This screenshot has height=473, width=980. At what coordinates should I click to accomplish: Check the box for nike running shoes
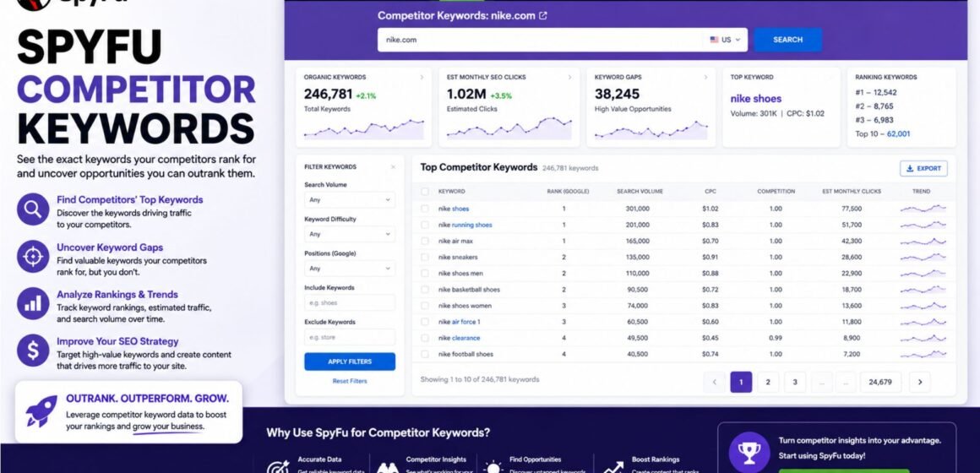coord(425,225)
